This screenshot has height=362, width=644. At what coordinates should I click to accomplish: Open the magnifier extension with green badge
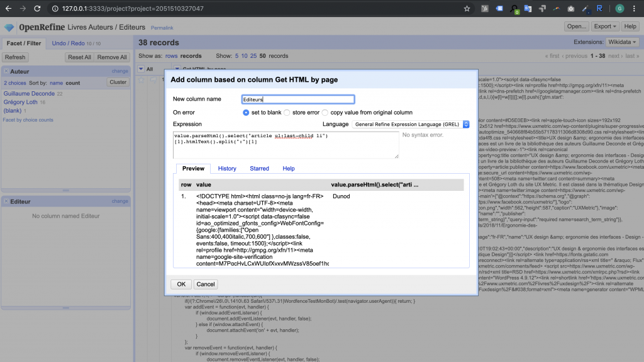click(514, 9)
